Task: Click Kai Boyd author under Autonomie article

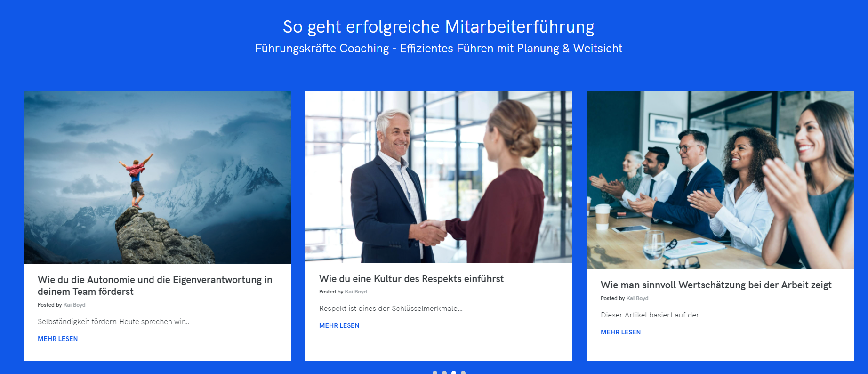Action: [x=74, y=305]
